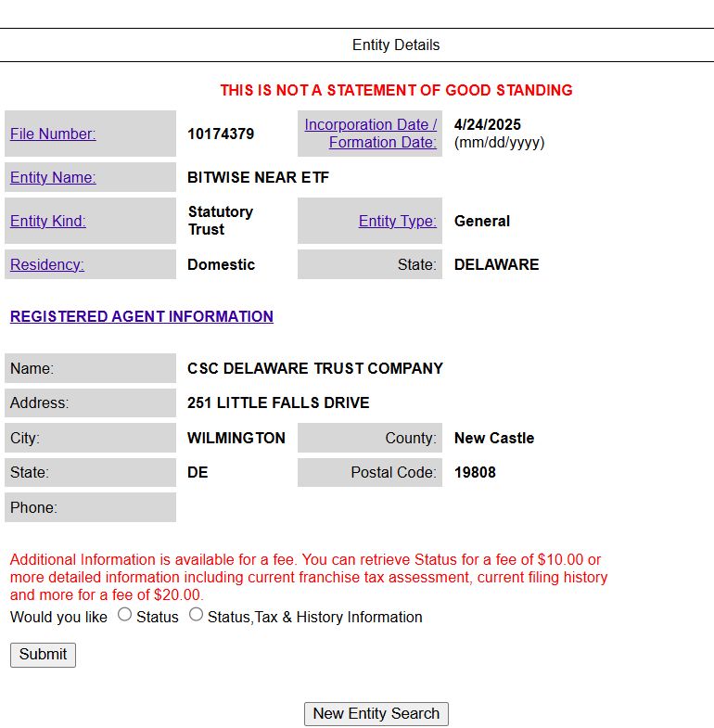This screenshot has width=714, height=728.
Task: Click the City label cell
Action: click(x=91, y=439)
